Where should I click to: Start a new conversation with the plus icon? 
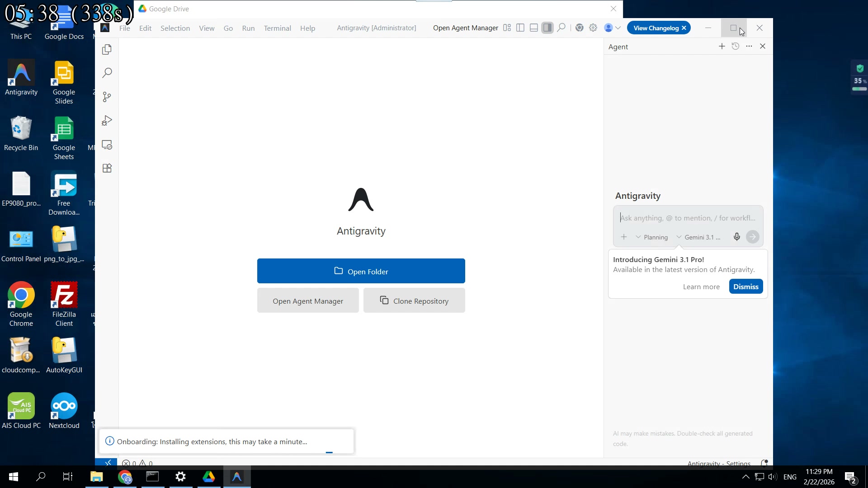pyautogui.click(x=722, y=47)
